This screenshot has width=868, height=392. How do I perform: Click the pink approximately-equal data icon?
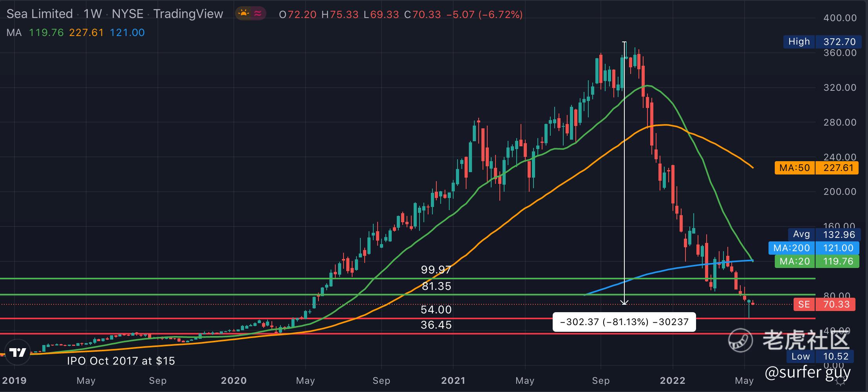(258, 14)
